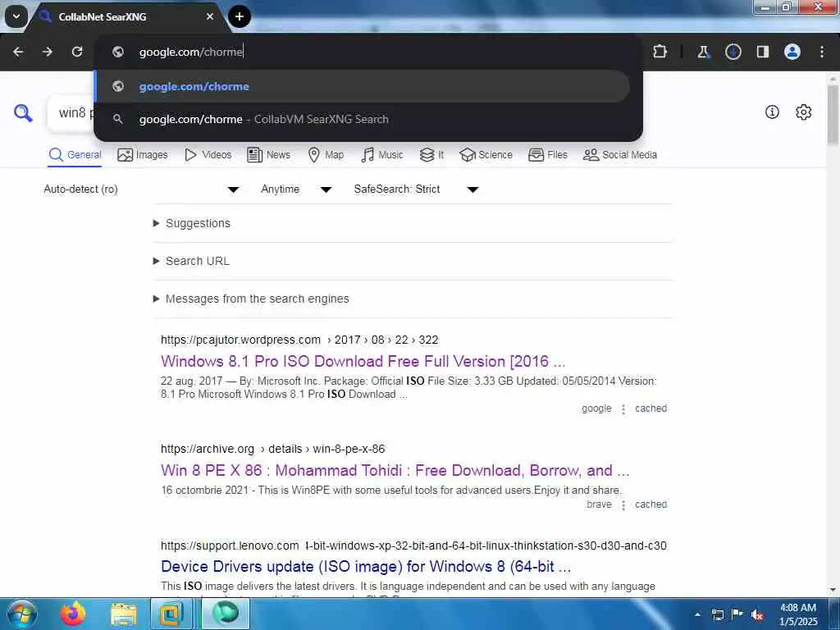Open the SearXNG info about icon

point(772,112)
